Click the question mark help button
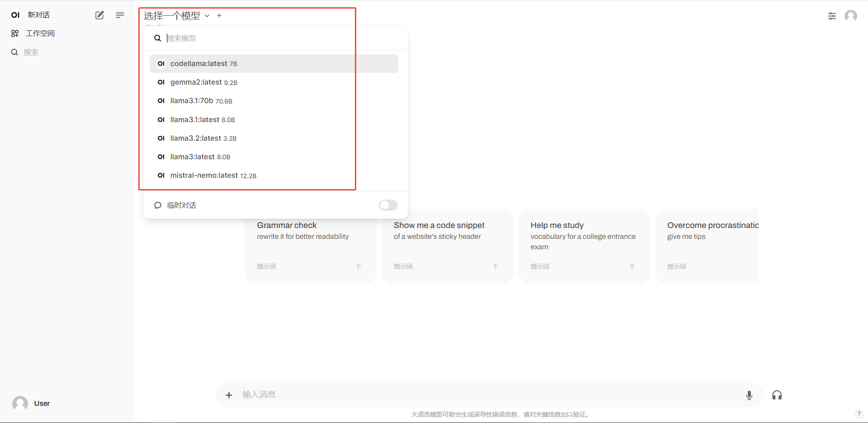This screenshot has height=423, width=868. (x=859, y=413)
